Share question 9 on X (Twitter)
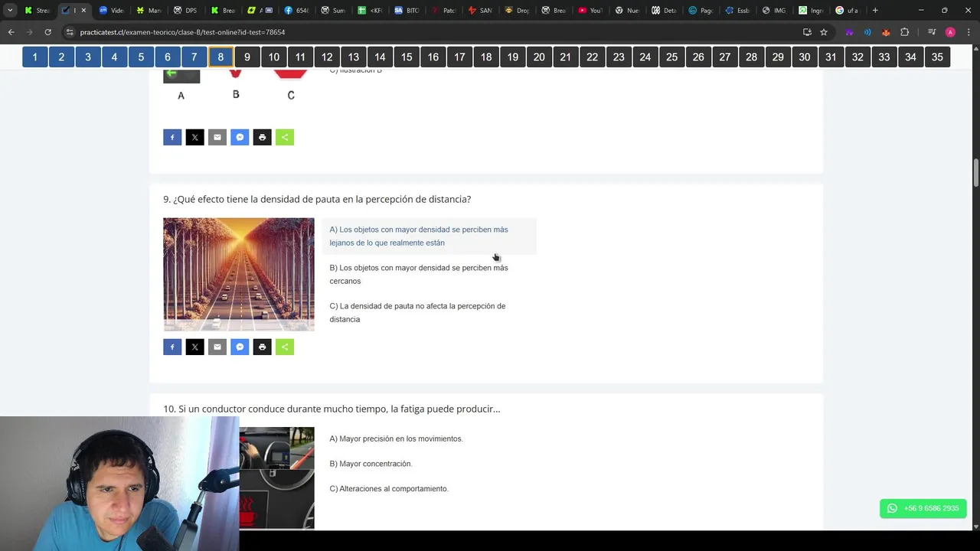 tap(194, 347)
